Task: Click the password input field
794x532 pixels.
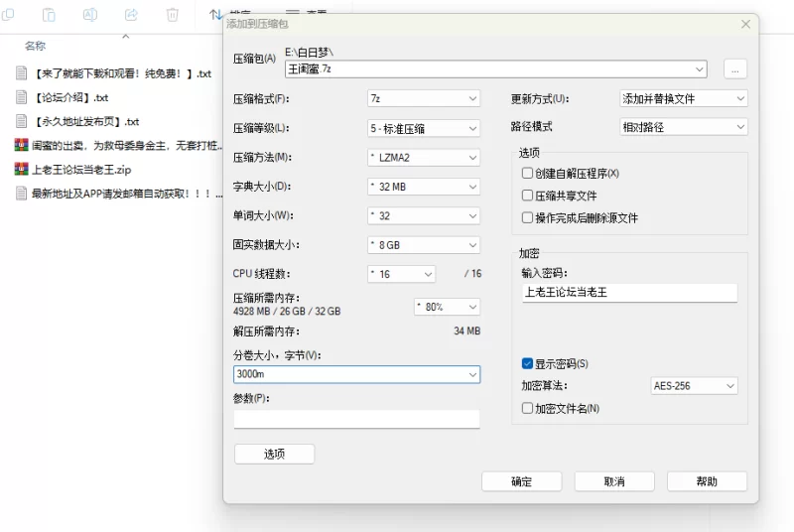Action: click(x=629, y=293)
